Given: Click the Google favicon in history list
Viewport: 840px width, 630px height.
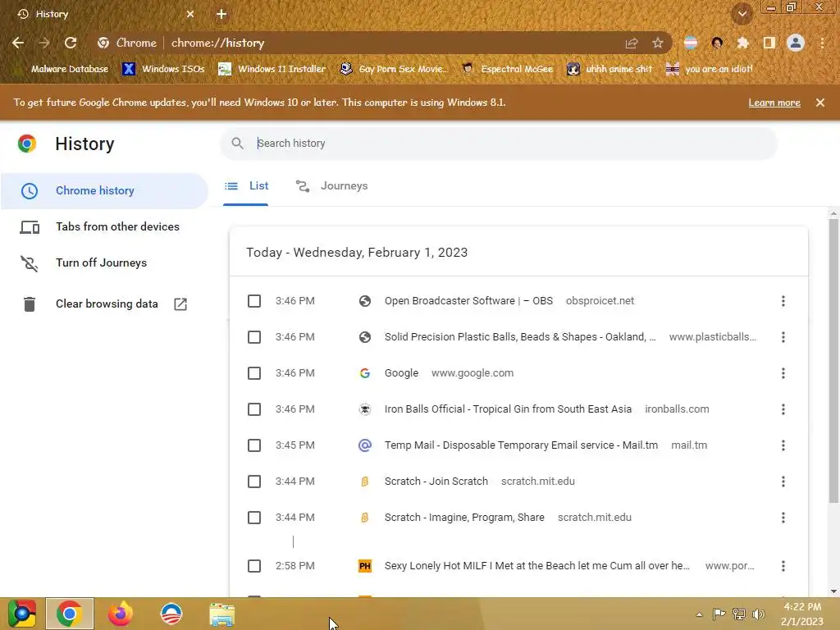Looking at the screenshot, I should pyautogui.click(x=365, y=373).
